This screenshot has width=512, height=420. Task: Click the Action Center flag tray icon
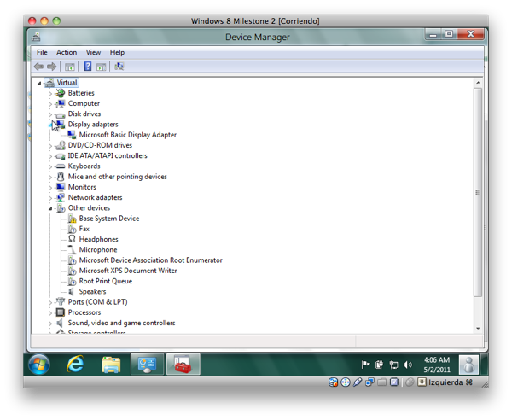pyautogui.click(x=365, y=365)
